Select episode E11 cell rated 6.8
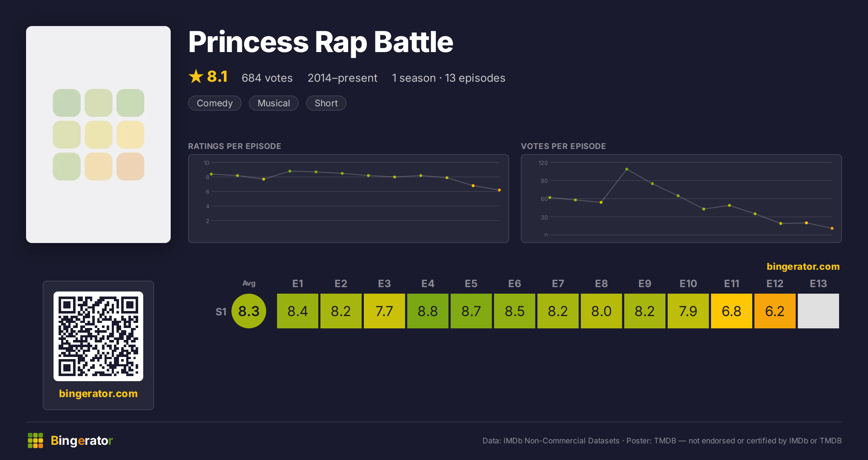The width and height of the screenshot is (868, 460). click(732, 311)
